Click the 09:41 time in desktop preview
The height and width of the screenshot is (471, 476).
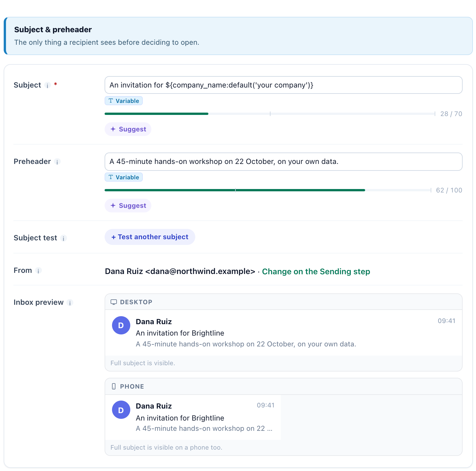point(446,321)
